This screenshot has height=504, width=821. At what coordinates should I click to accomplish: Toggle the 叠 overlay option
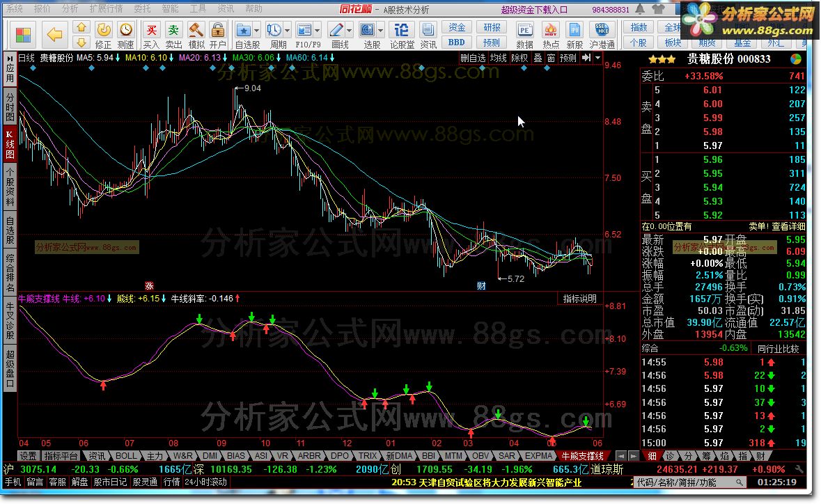click(538, 58)
